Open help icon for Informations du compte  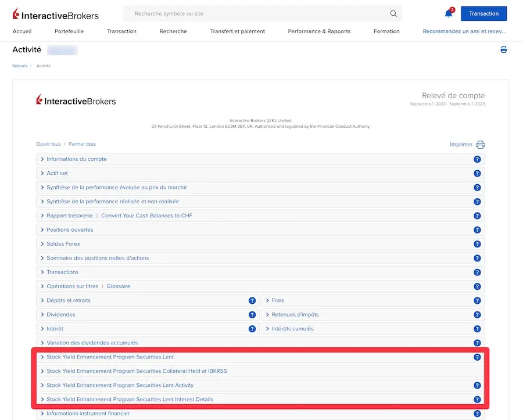click(x=477, y=159)
